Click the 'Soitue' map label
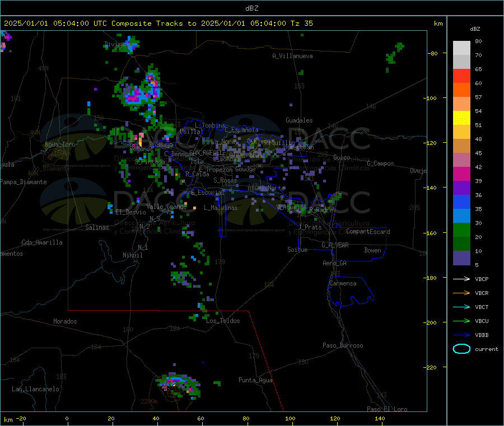Screen dimensions: 504x426 pos(297,250)
